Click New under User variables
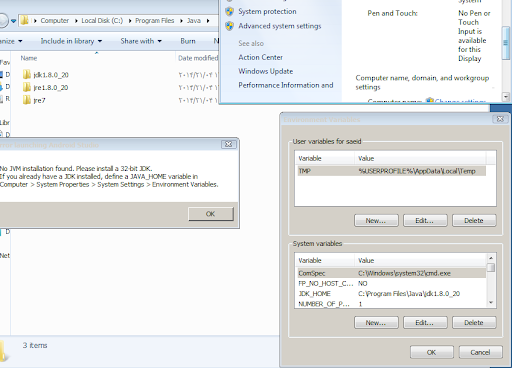Screen dimensions: 512x368 376,221
